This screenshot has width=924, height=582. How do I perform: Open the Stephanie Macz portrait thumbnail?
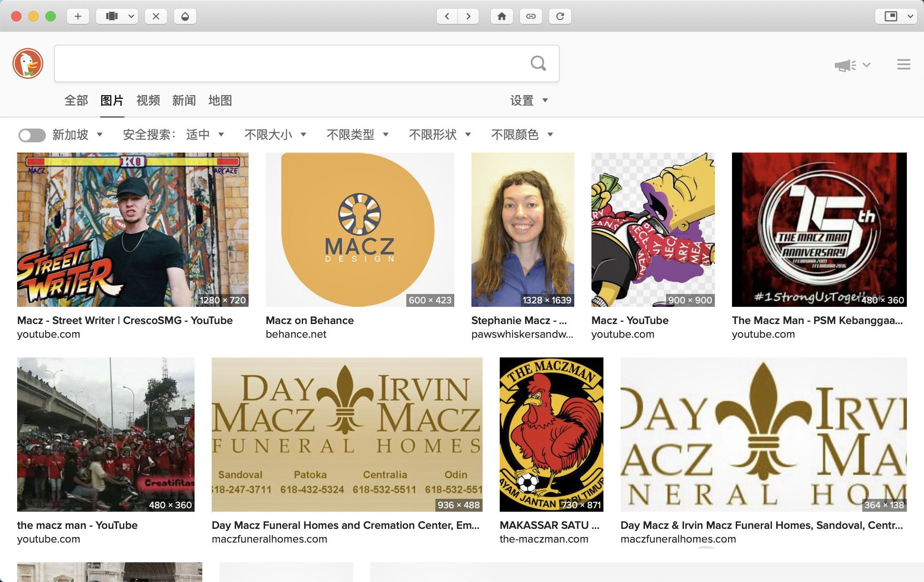point(523,230)
